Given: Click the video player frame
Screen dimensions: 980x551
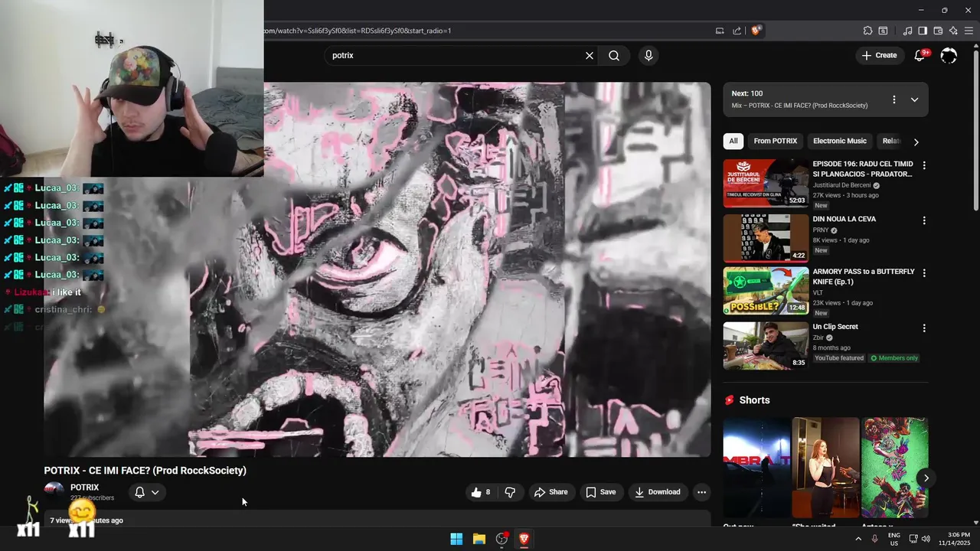Looking at the screenshot, I should point(377,269).
